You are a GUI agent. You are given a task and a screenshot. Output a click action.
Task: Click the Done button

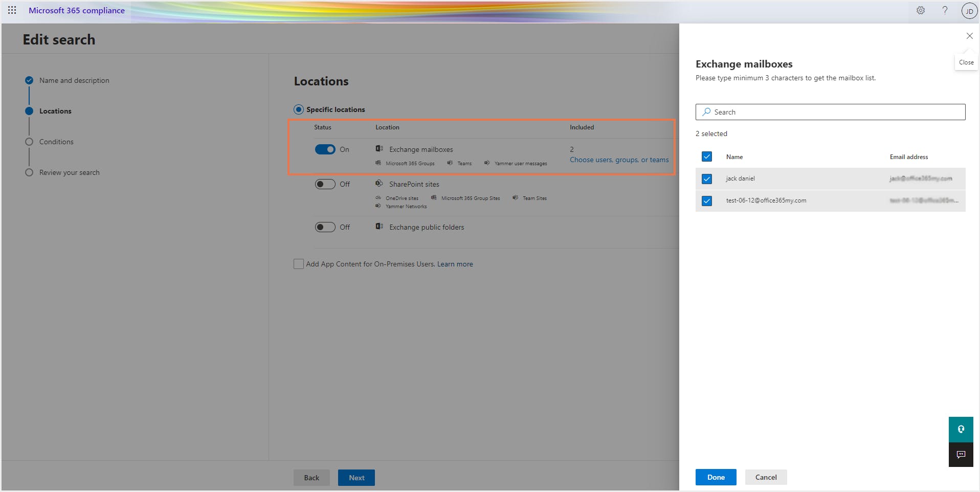716,477
